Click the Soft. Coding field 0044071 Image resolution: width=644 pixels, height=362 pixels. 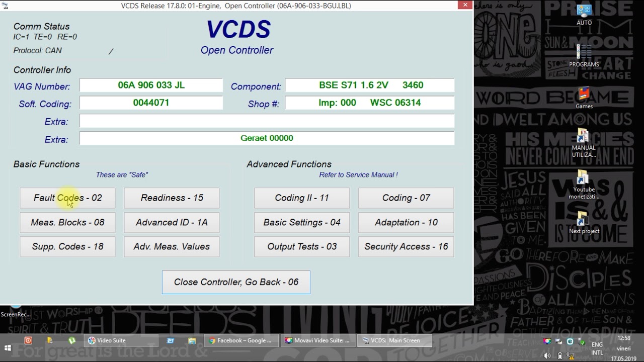coord(151,103)
